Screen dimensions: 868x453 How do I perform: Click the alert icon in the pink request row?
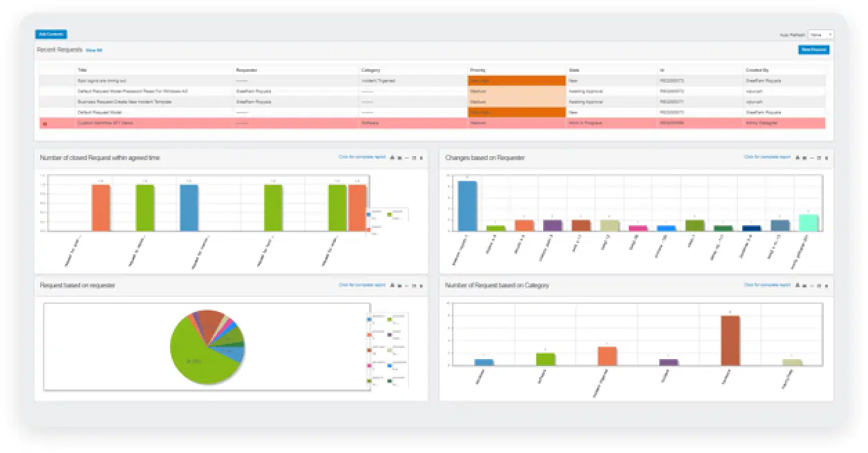point(45,123)
